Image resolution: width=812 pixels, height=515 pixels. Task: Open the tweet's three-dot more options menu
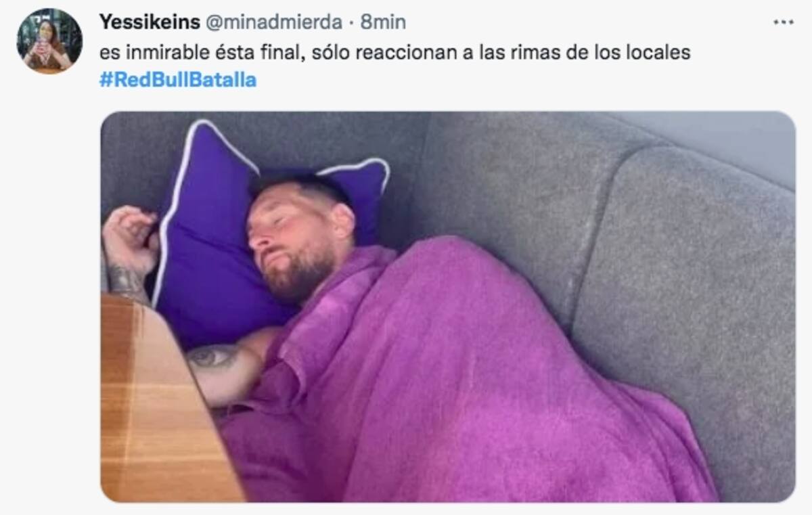[x=783, y=22]
